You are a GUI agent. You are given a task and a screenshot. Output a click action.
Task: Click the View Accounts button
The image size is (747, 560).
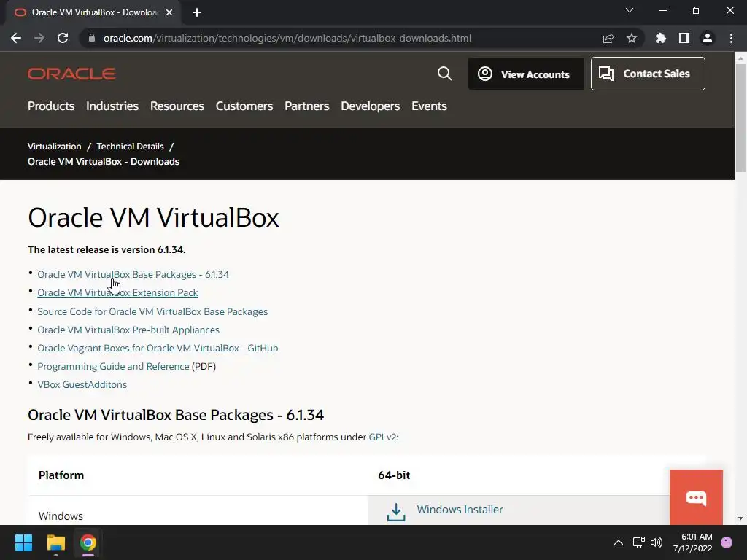point(526,74)
